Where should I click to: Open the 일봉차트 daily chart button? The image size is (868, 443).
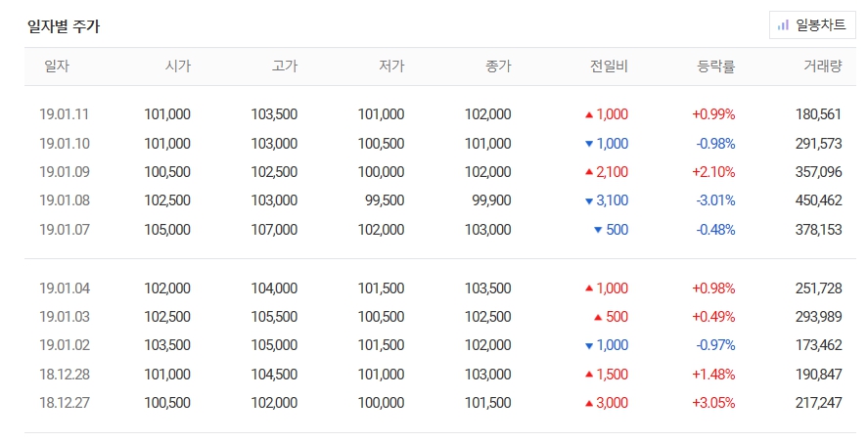[812, 25]
